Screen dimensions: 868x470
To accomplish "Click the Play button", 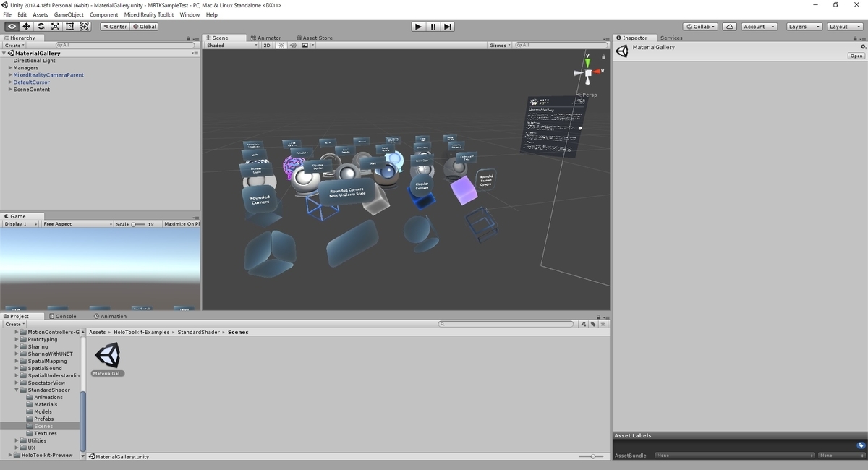I will 418,27.
